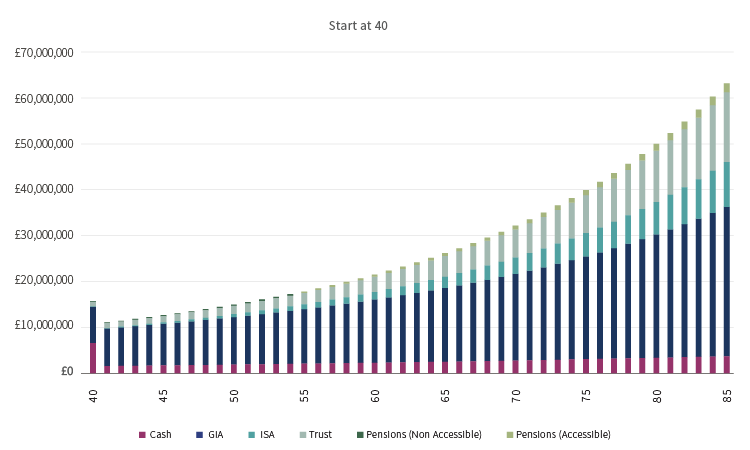Select the ISA legend color swatch
Screen dimensions: 750x450
252,435
